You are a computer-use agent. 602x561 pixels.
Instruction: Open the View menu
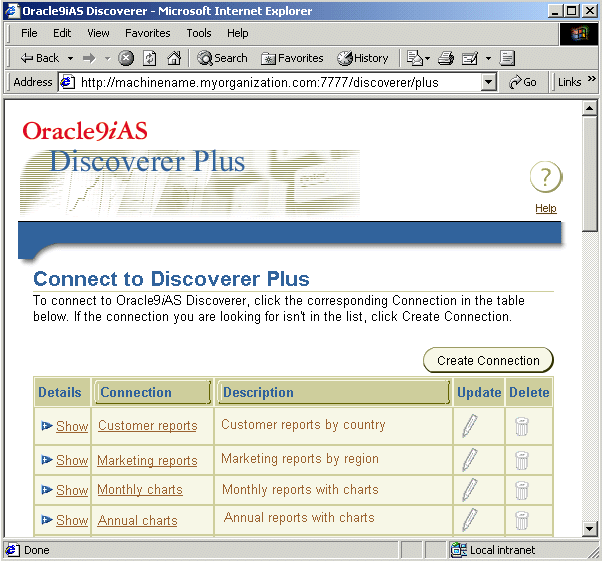pyautogui.click(x=98, y=33)
